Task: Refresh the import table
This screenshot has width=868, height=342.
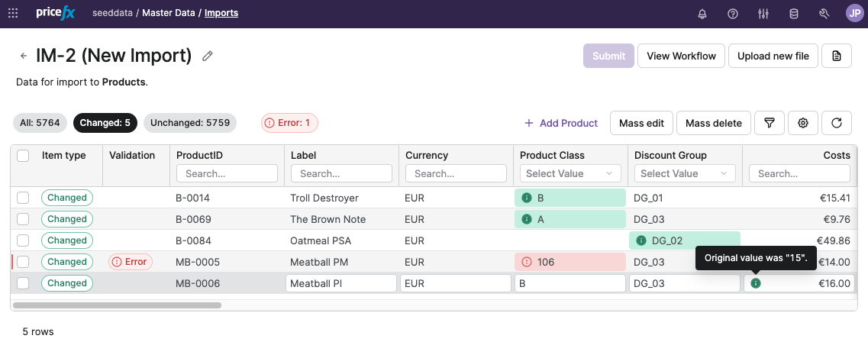Action: coord(837,123)
